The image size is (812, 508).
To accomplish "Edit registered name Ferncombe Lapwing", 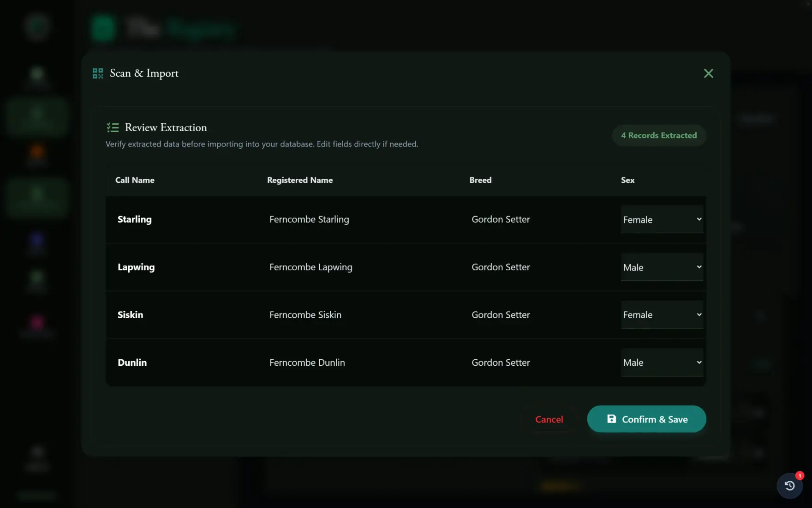I will click(x=311, y=267).
